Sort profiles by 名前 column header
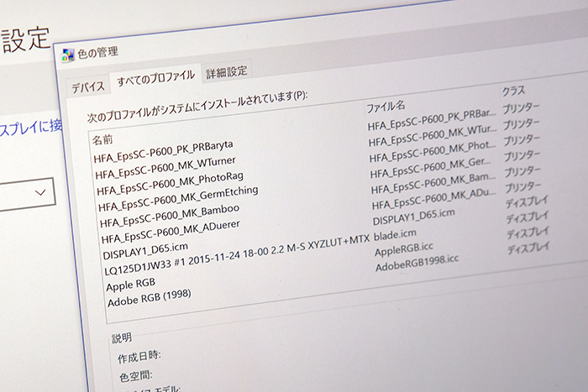Viewport: 588px width, 392px height. 102,138
